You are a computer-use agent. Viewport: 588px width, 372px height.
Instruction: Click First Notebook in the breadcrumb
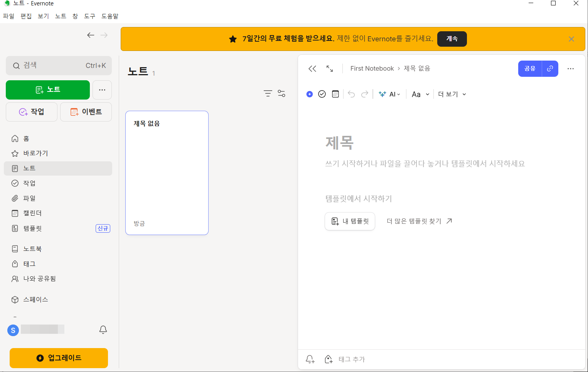(372, 68)
